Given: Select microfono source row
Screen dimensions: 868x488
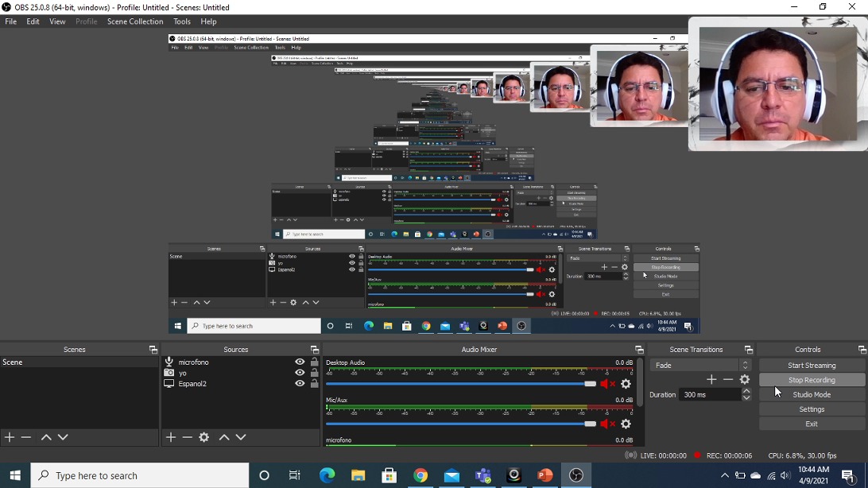Looking at the screenshot, I should click(x=241, y=362).
